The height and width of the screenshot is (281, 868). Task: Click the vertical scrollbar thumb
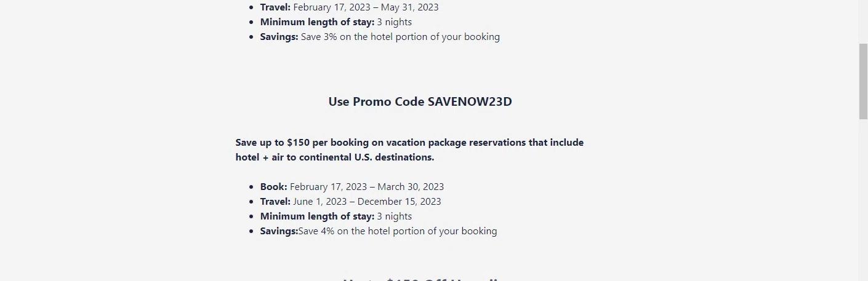[x=863, y=81]
